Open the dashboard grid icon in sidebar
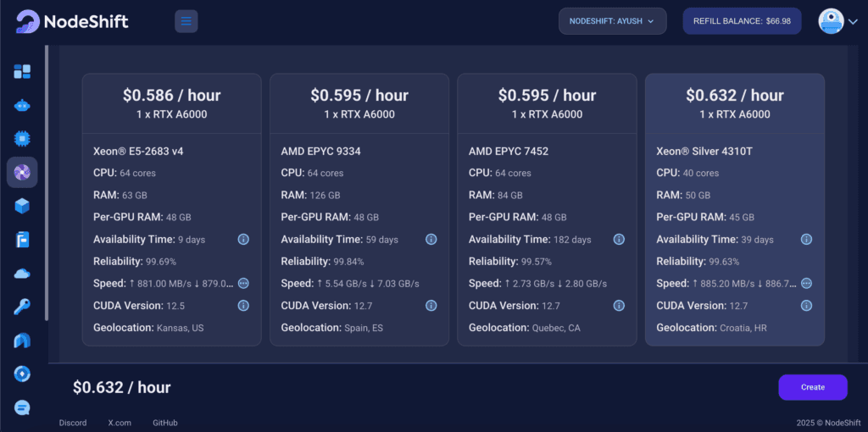 22,71
